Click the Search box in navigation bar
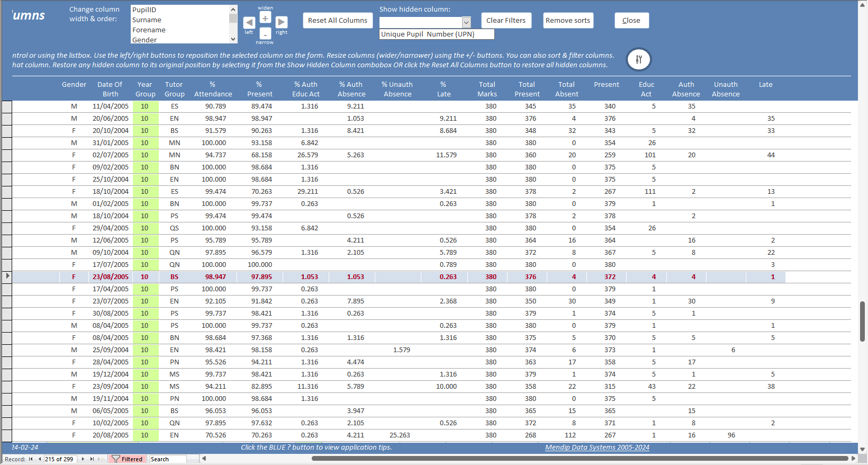This screenshot has height=465, width=868. click(168, 459)
